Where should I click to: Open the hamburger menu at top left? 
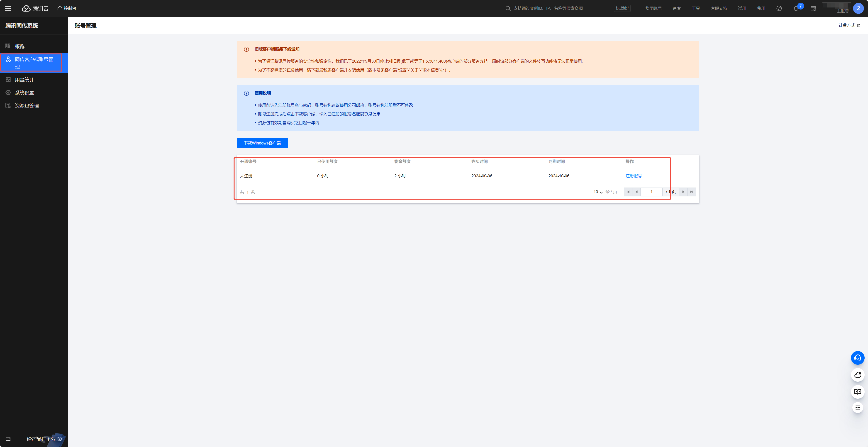click(x=8, y=8)
